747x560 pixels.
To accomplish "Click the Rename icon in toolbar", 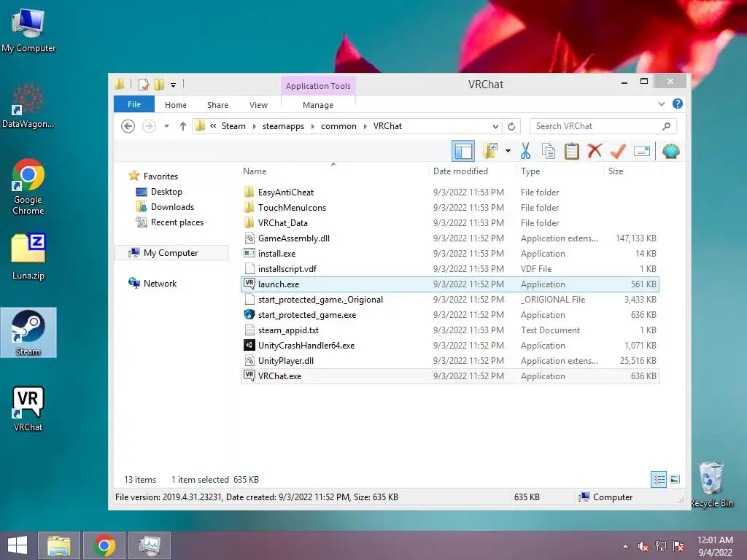I will click(642, 152).
